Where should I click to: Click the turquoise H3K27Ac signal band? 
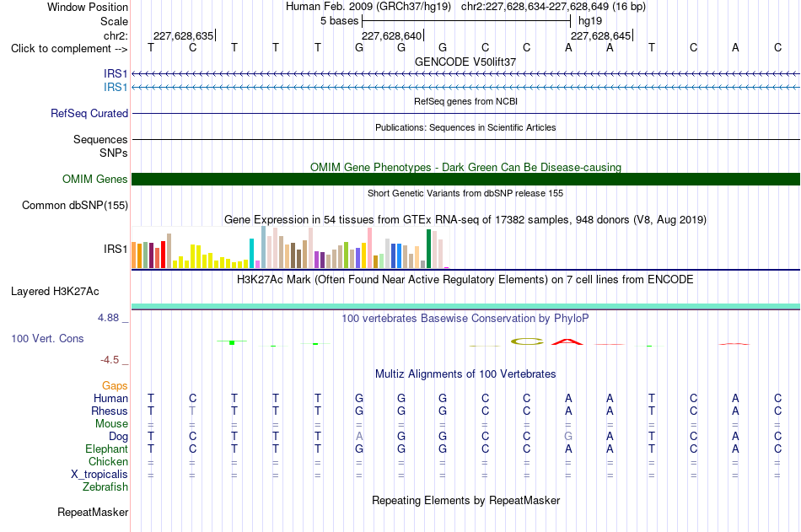click(465, 307)
